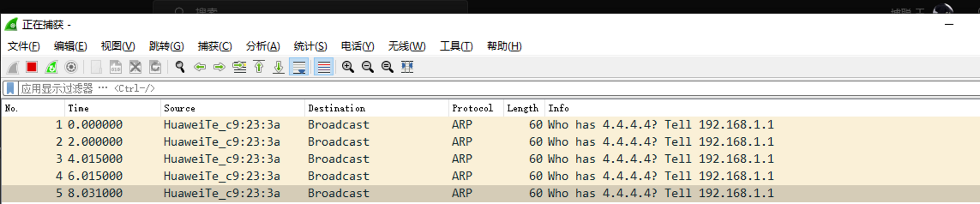
Task: Click the start capture shark fin icon
Action: pos(12,67)
